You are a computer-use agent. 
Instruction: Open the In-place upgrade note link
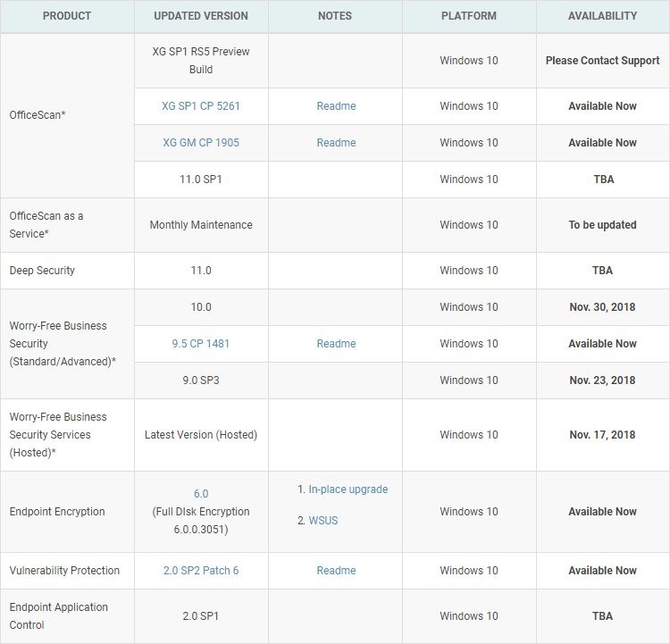click(348, 489)
